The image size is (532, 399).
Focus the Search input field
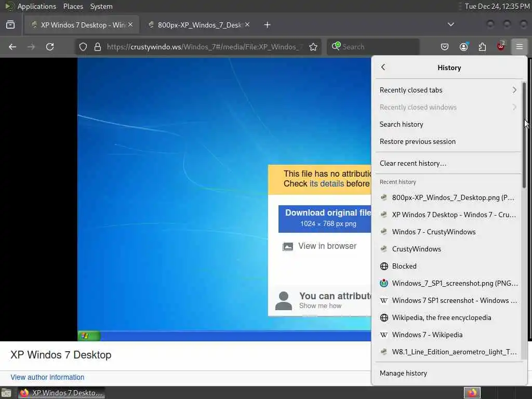(x=373, y=47)
